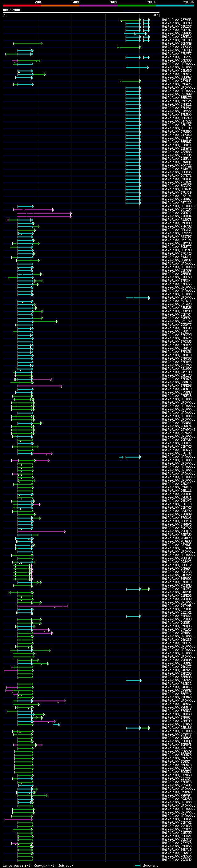Click the UniRef100_B0T2W0 entry
Viewport: 197px width, 868px height.
click(177, 210)
